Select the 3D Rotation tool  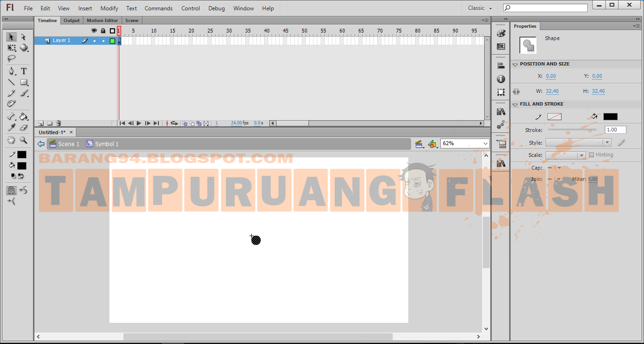[24, 48]
